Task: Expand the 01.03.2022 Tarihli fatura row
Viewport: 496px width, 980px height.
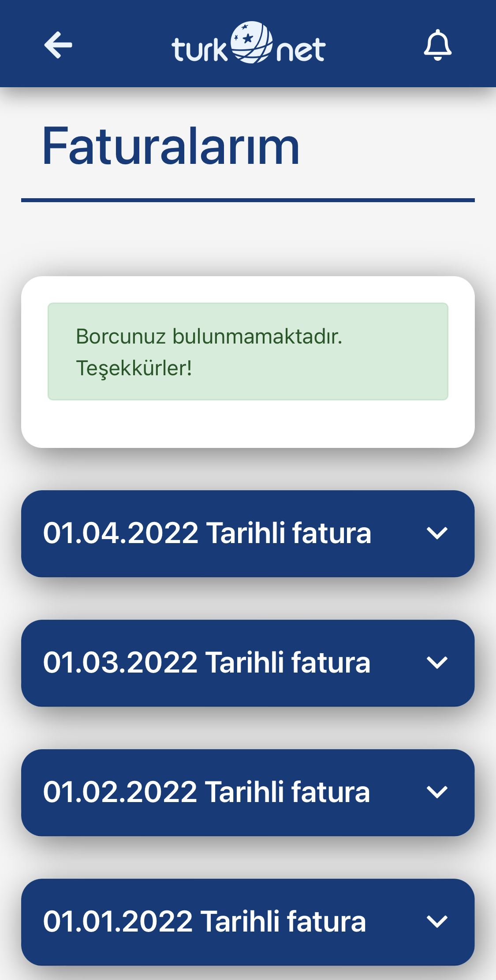Action: pyautogui.click(x=248, y=663)
